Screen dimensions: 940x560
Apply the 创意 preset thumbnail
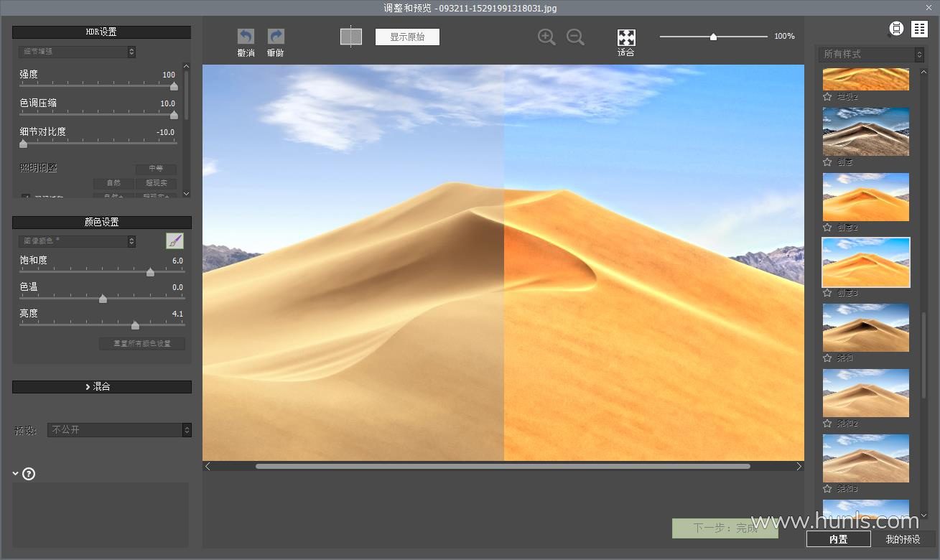(x=866, y=131)
